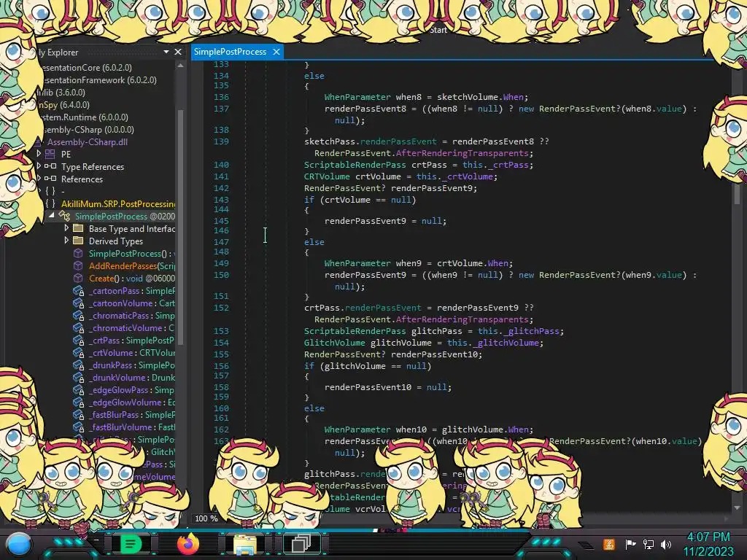Expand the Type References node
This screenshot has width=747, height=560.
[39, 166]
